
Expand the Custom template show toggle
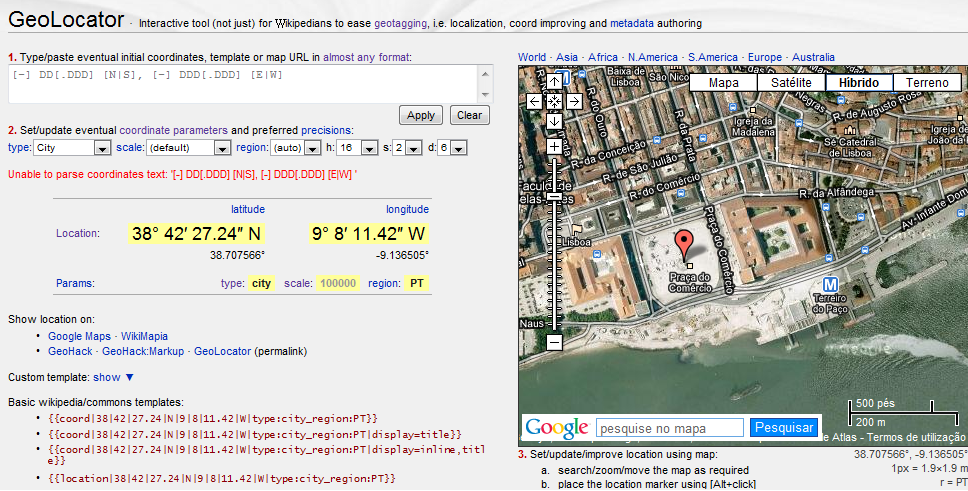[x=114, y=377]
